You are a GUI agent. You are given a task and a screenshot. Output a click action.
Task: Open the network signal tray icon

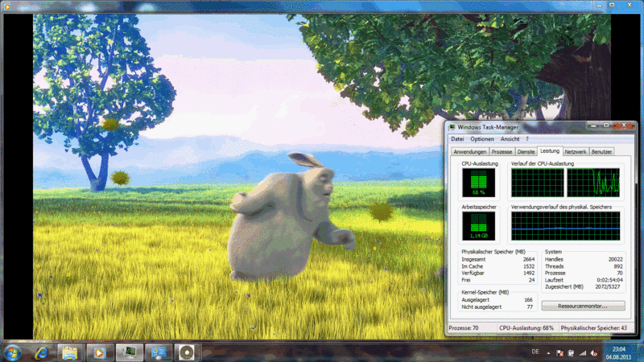point(582,353)
